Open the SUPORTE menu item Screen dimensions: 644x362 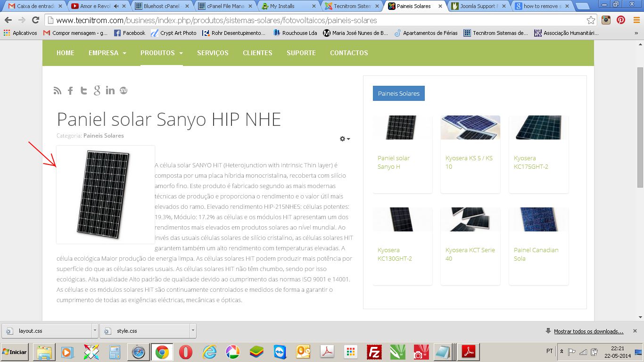tap(301, 53)
